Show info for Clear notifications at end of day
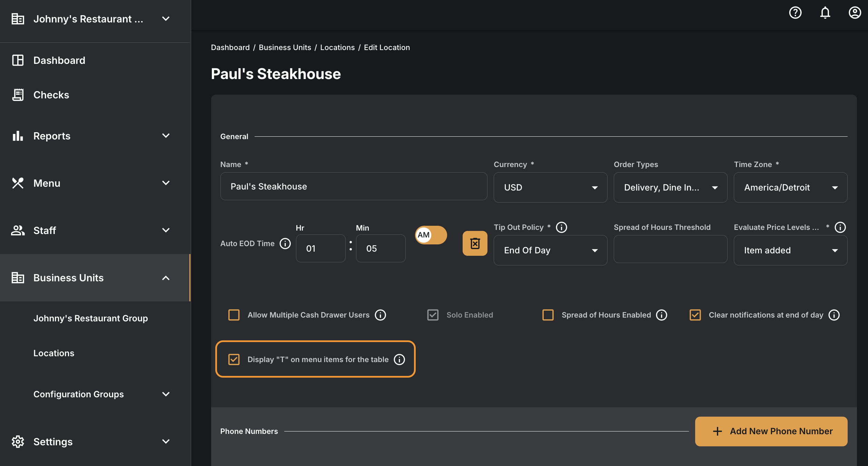Viewport: 868px width, 466px height. pos(834,315)
